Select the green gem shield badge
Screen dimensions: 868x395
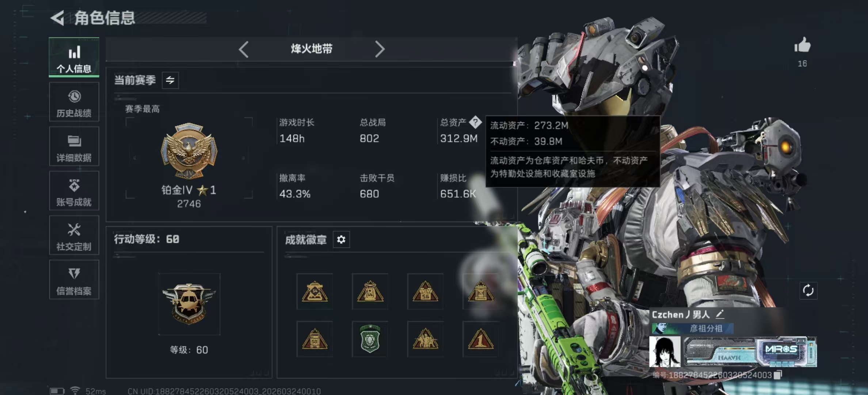tap(370, 339)
